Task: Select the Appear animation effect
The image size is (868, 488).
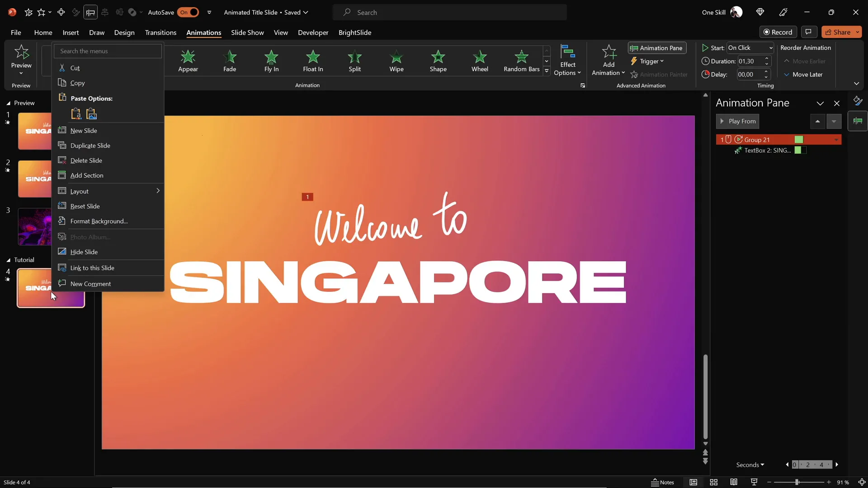Action: click(x=188, y=61)
